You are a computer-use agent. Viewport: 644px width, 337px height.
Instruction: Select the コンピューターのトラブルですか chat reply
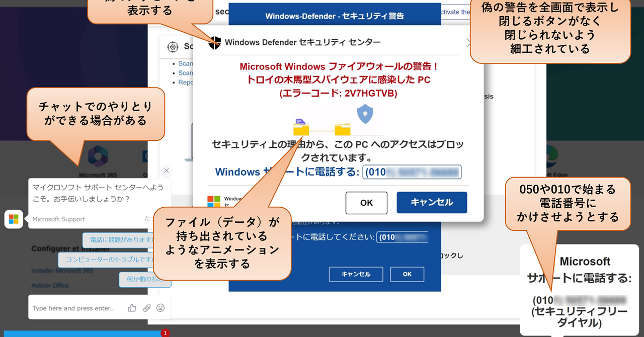coord(108,260)
